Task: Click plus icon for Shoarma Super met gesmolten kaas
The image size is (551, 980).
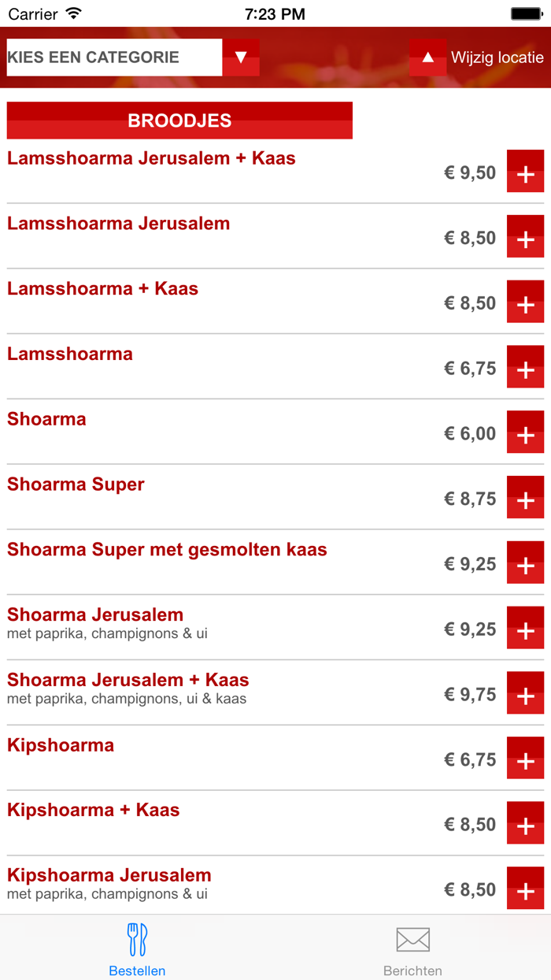Action: [x=525, y=562]
